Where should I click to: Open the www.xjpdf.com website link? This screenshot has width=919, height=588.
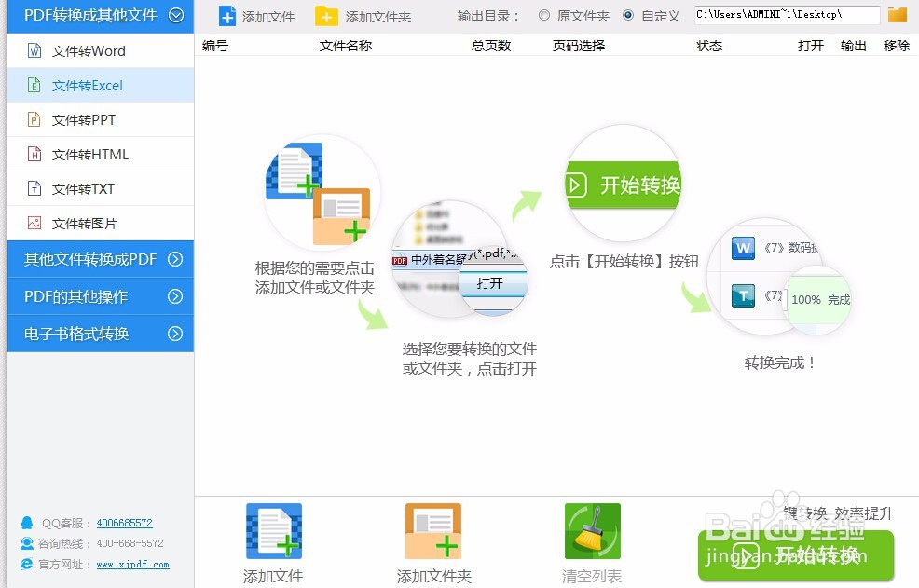click(x=132, y=565)
